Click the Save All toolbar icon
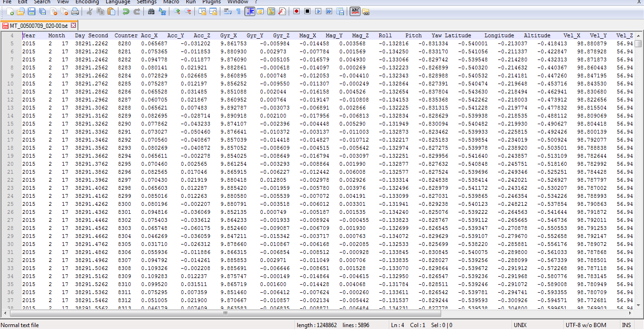The width and height of the screenshot is (644, 329). 42,11
